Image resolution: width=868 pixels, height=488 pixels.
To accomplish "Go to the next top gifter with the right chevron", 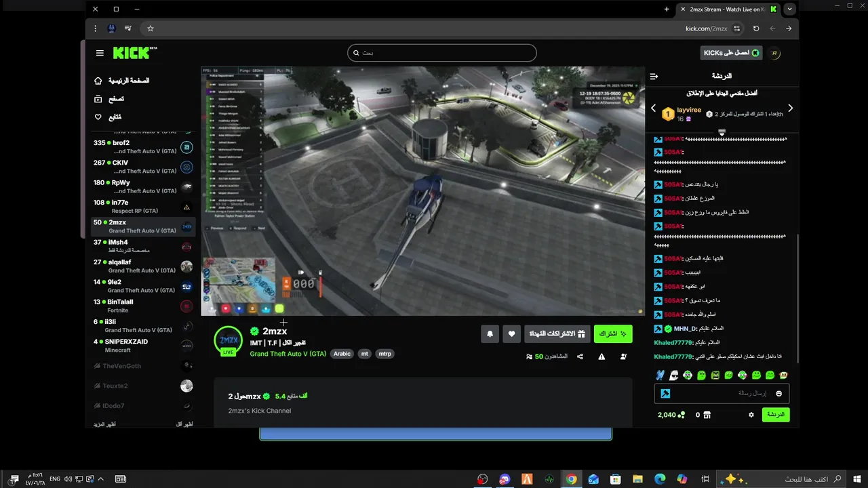I will click(790, 108).
